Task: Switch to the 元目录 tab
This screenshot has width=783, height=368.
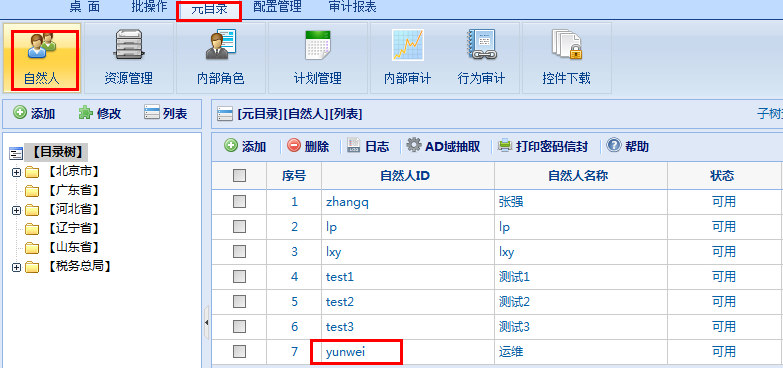Action: (x=209, y=10)
